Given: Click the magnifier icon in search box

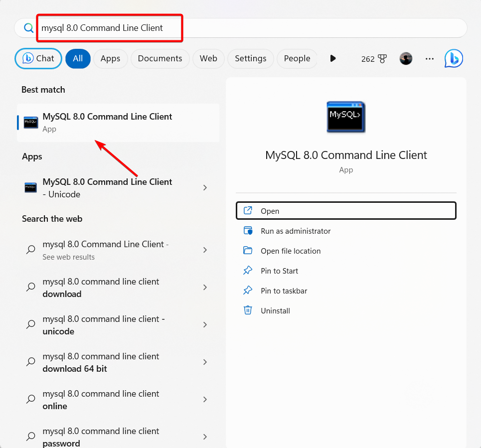Looking at the screenshot, I should (x=28, y=28).
